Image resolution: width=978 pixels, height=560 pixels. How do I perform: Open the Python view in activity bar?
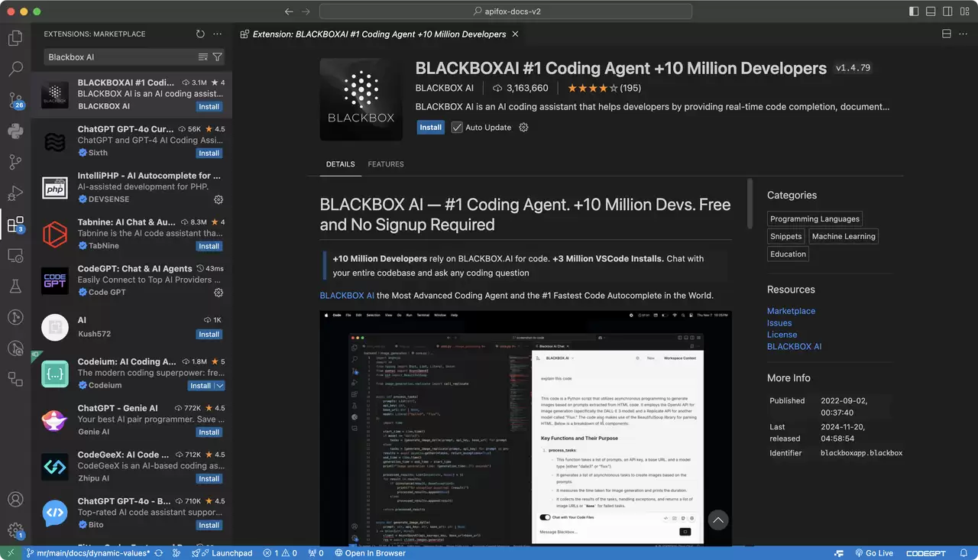tap(15, 131)
